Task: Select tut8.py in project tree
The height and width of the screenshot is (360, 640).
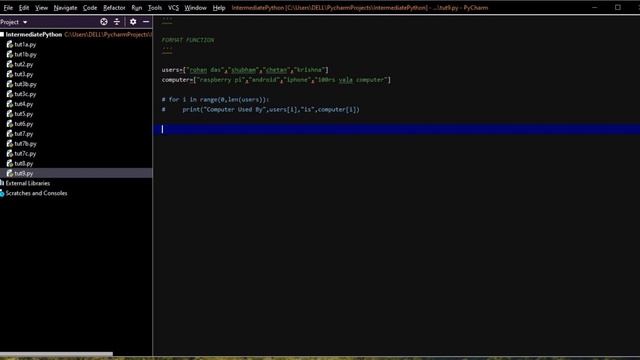Action: [24, 164]
